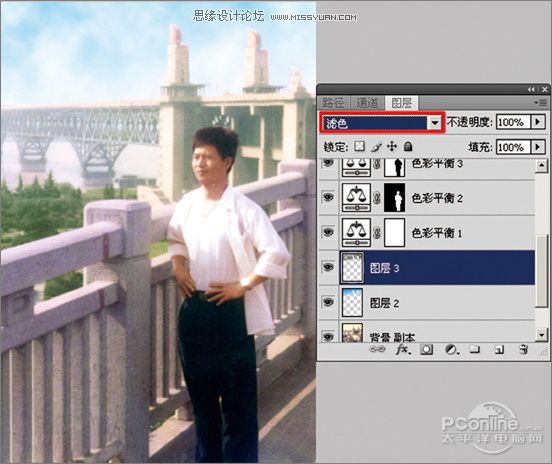Hide the 色彩平衡 3 layer
Image resolution: width=552 pixels, height=464 pixels.
[x=328, y=163]
